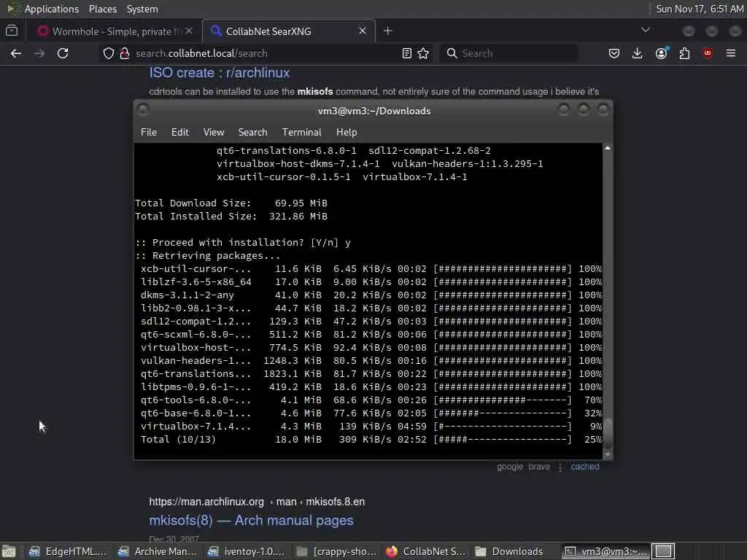Open the Terminal menu in terminal window

pyautogui.click(x=301, y=133)
